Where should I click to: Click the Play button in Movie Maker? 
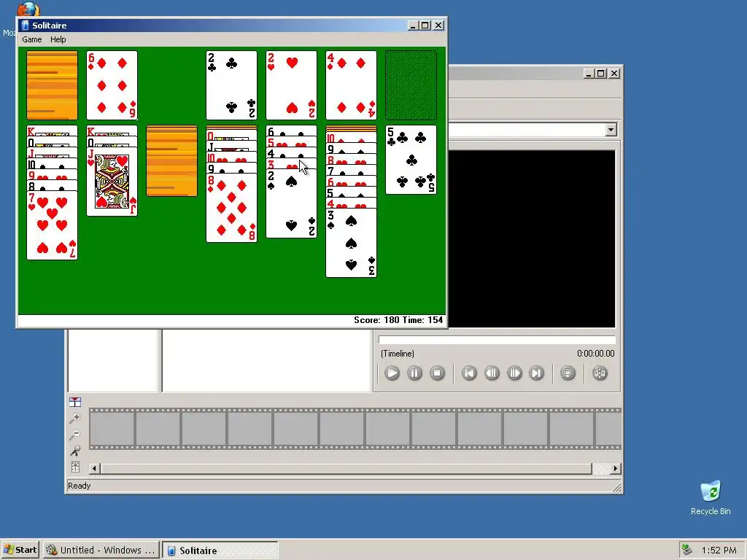pos(392,373)
